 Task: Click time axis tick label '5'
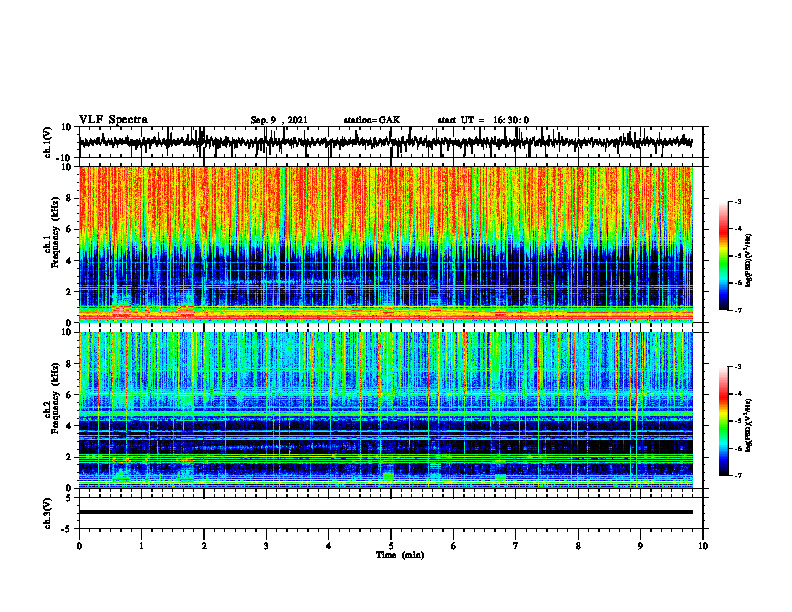[391, 546]
